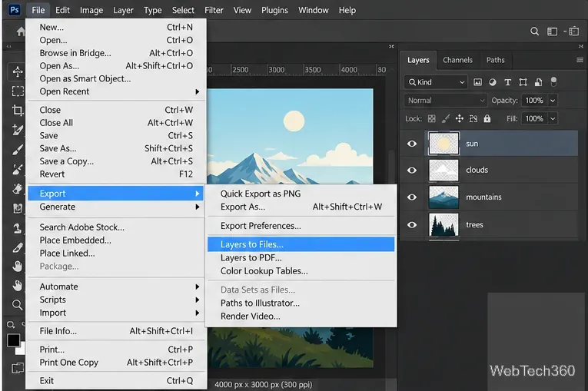Filter layers by type layers icon

click(508, 82)
